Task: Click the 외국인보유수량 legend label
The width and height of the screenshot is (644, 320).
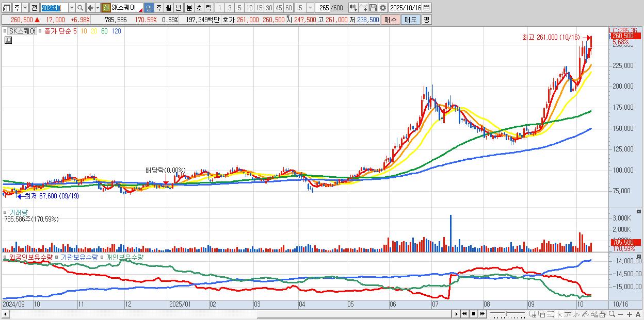Action: pos(30,257)
